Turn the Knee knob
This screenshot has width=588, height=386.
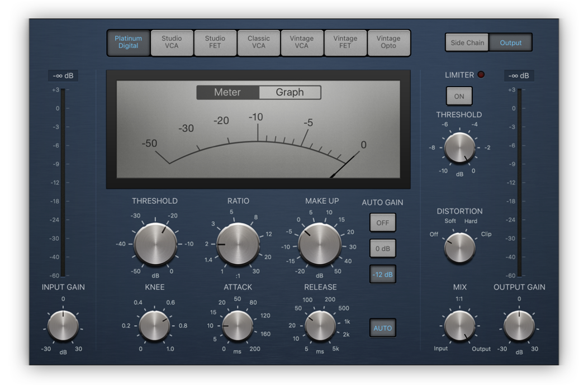pyautogui.click(x=155, y=326)
